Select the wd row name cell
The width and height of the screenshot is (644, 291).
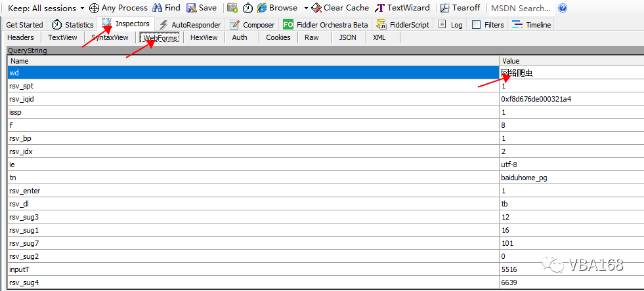pos(253,73)
